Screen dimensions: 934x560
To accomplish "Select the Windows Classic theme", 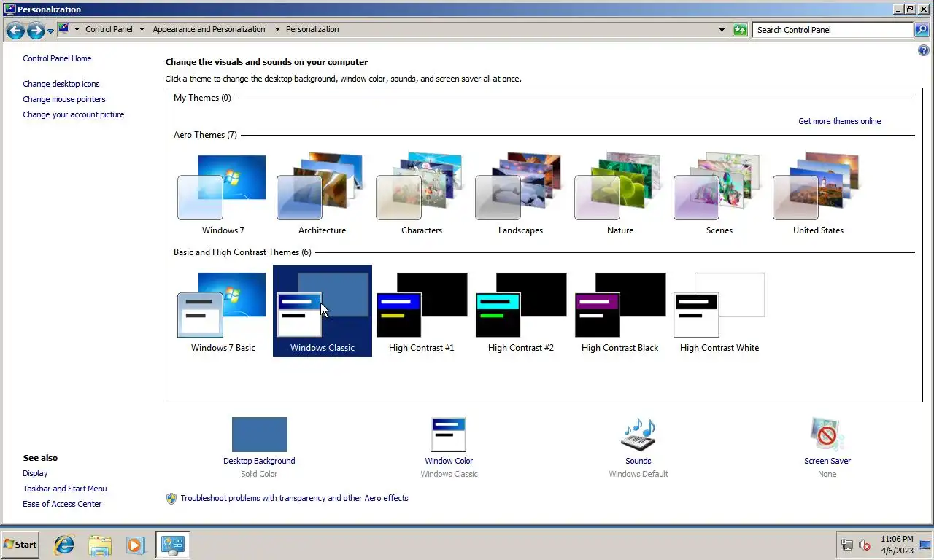I will (322, 311).
